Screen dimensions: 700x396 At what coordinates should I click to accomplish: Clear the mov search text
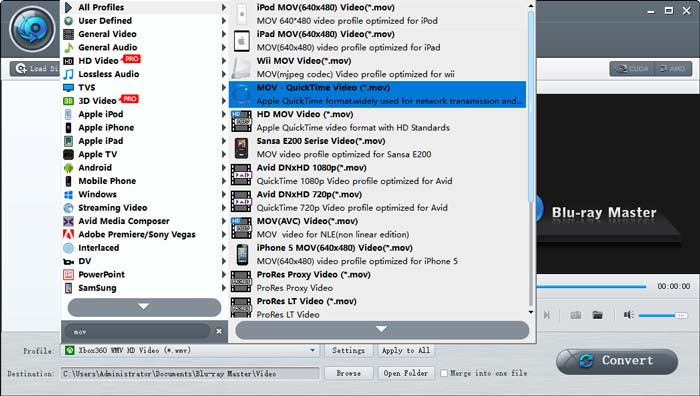pyautogui.click(x=219, y=331)
